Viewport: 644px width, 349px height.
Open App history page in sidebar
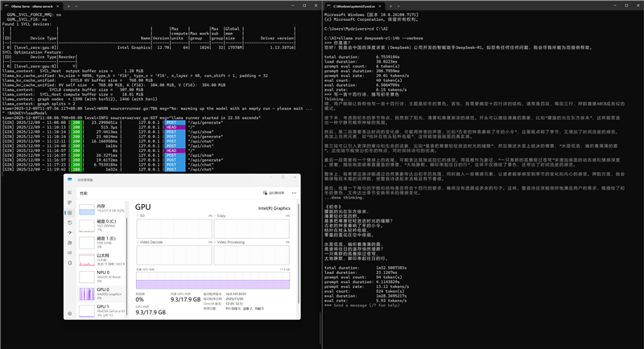pos(69,224)
